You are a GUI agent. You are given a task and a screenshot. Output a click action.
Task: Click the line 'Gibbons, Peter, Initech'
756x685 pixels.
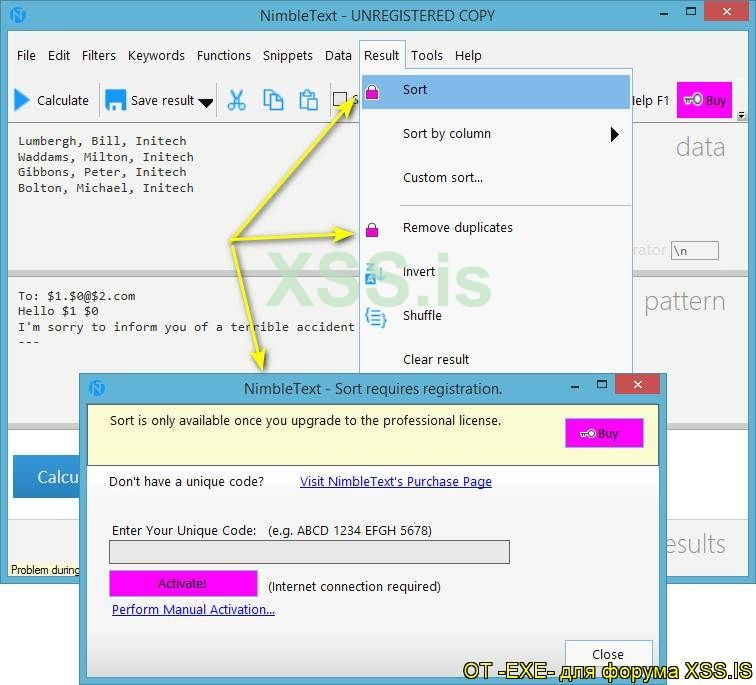[102, 172]
